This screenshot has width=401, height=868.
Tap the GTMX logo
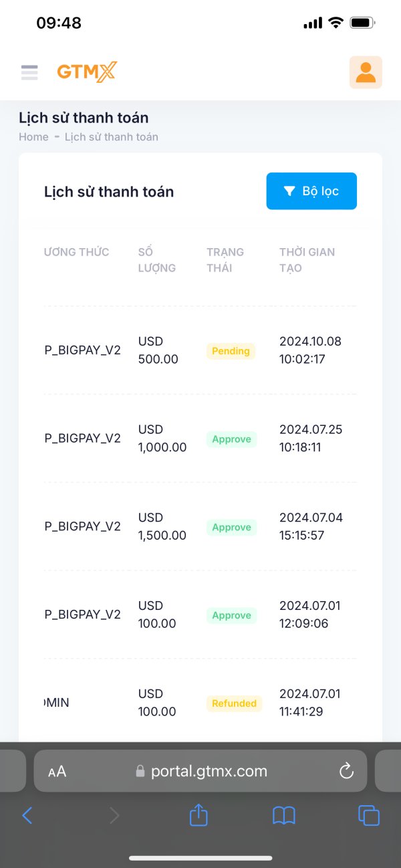[87, 72]
